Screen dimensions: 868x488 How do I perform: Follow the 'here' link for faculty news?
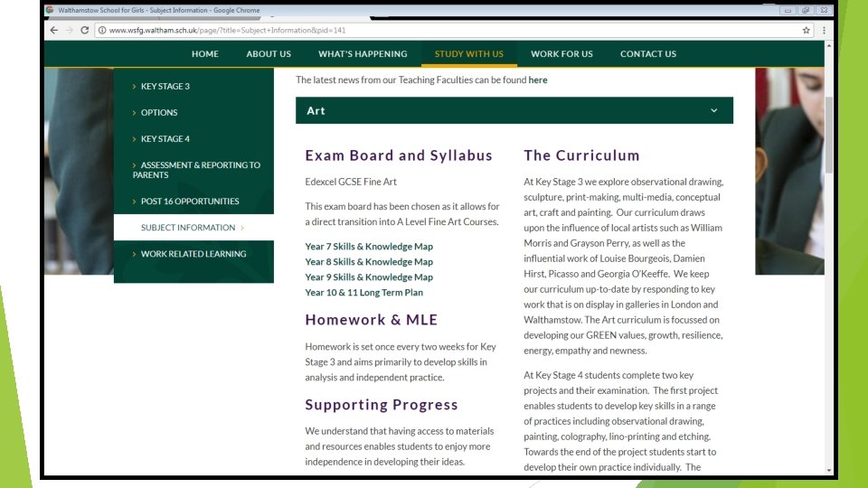point(537,80)
